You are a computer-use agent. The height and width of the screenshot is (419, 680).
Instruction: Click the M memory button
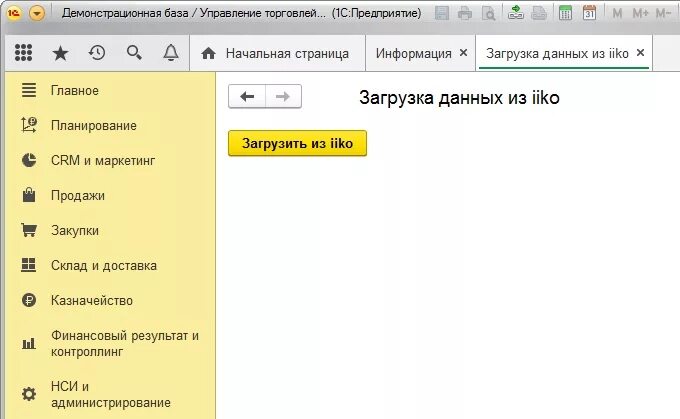coord(617,14)
